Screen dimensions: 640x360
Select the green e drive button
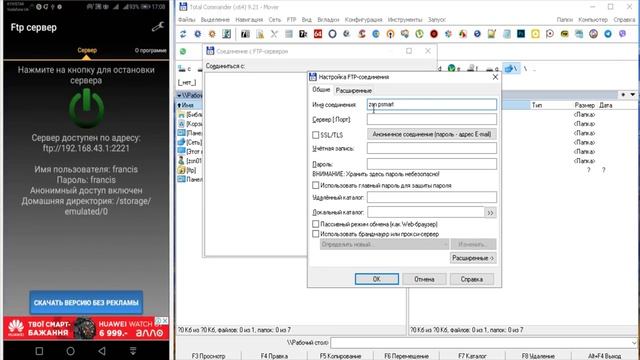(x=454, y=69)
